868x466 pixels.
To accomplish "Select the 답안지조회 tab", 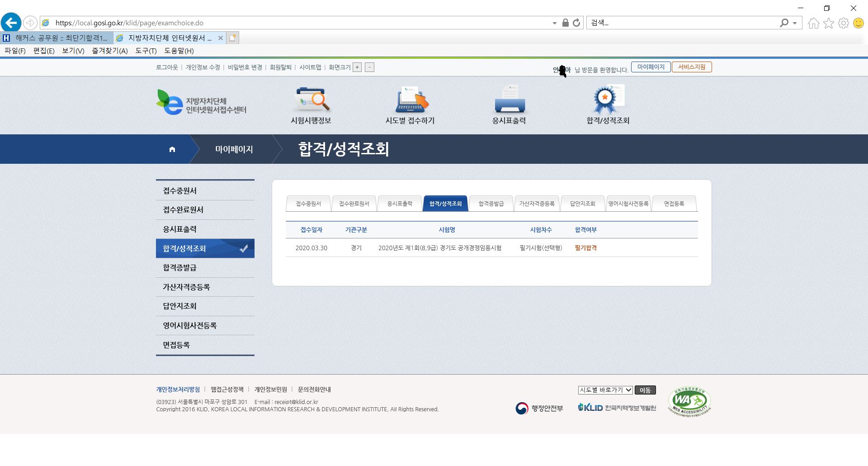I will click(x=582, y=204).
